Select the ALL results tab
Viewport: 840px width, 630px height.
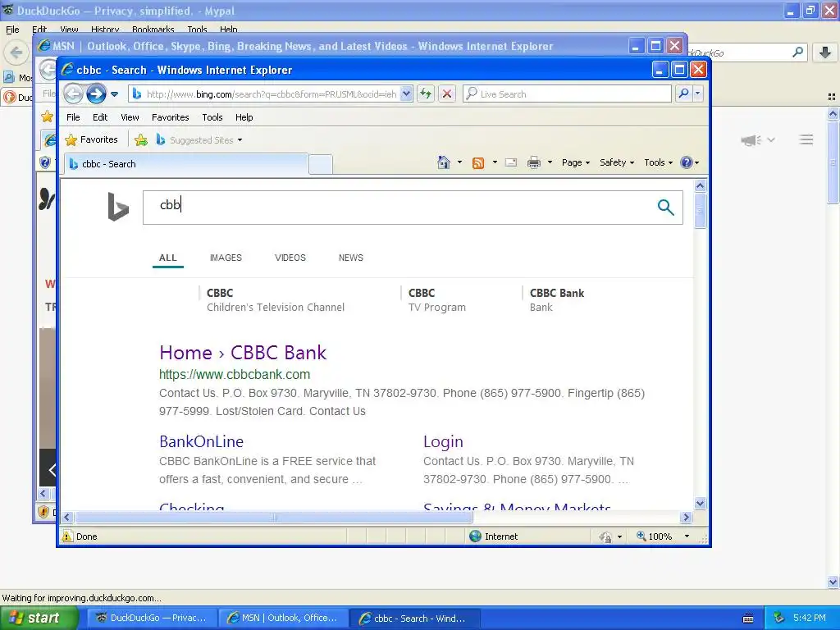(167, 258)
